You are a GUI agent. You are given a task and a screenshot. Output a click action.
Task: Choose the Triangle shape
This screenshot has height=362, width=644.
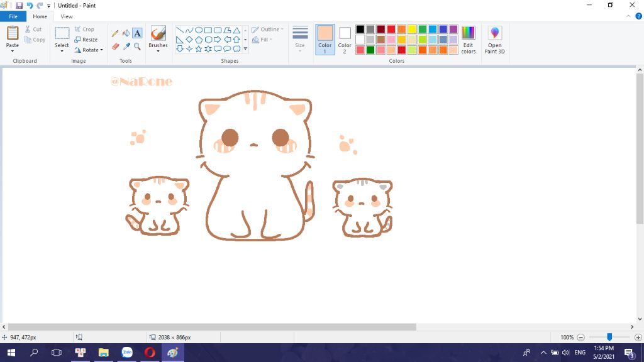tap(236, 30)
